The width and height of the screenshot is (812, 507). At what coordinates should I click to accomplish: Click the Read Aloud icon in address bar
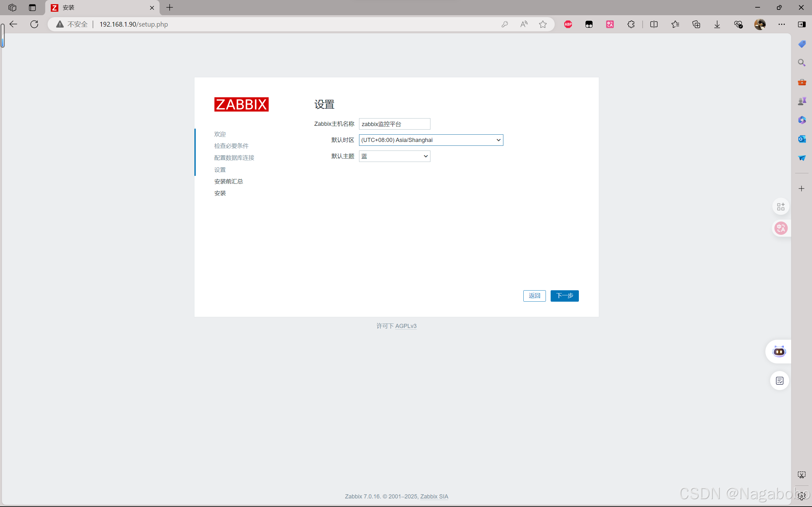tap(524, 24)
